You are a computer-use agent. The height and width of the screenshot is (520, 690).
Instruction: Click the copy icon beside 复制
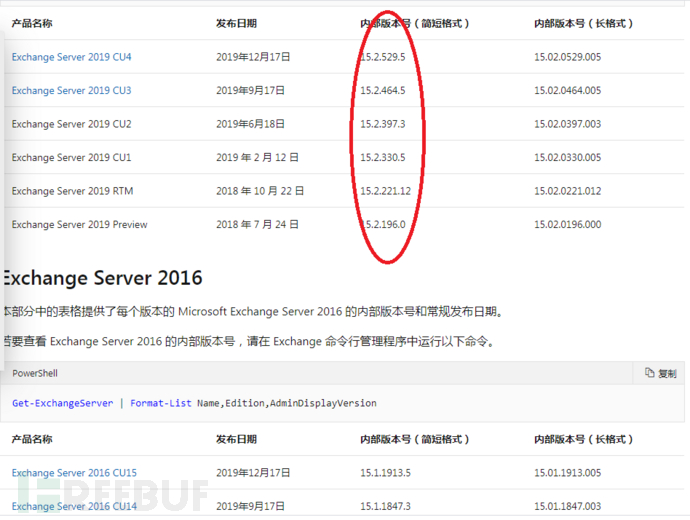(650, 373)
